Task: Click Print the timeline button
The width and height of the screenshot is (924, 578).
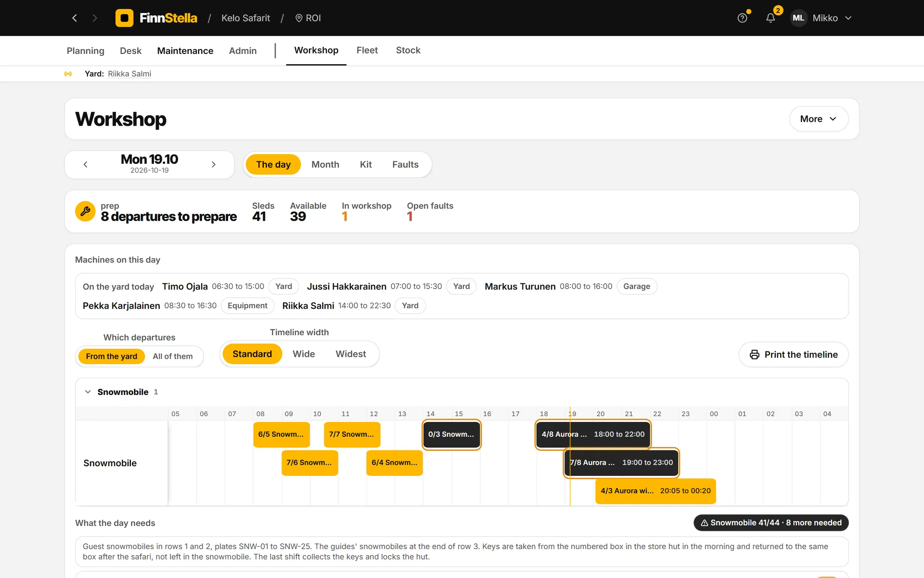Action: (x=794, y=355)
